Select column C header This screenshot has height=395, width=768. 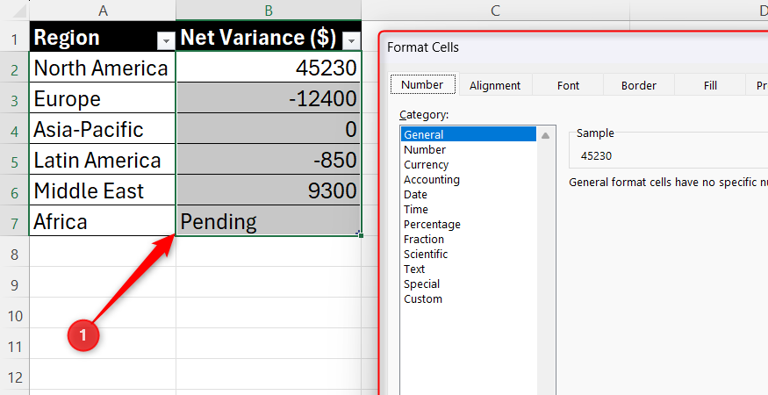click(495, 10)
